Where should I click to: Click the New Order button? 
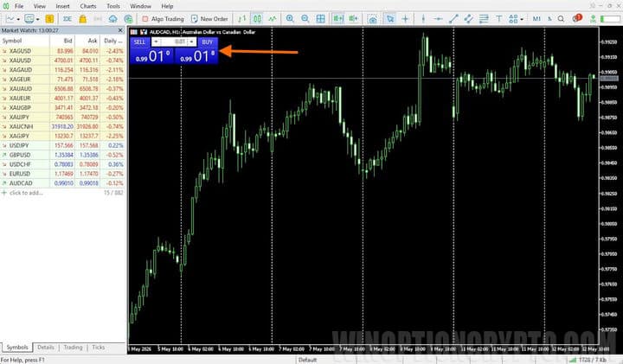[x=209, y=19]
